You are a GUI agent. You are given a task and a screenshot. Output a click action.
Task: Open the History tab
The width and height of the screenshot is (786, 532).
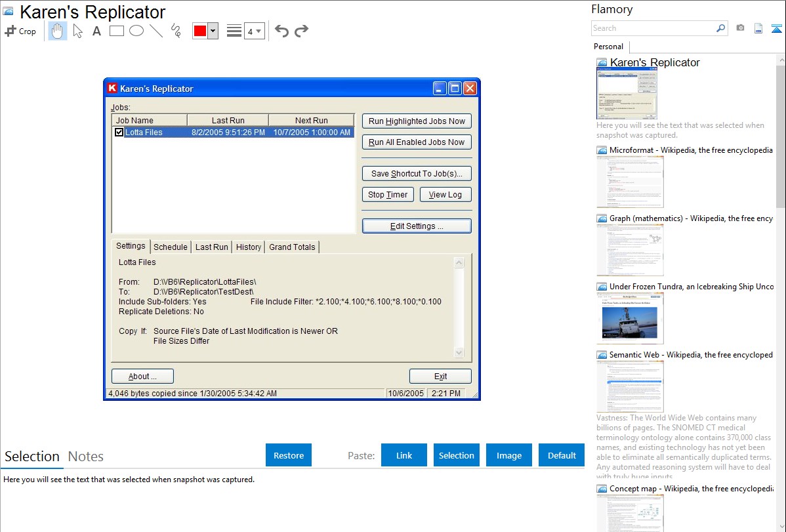(x=249, y=247)
